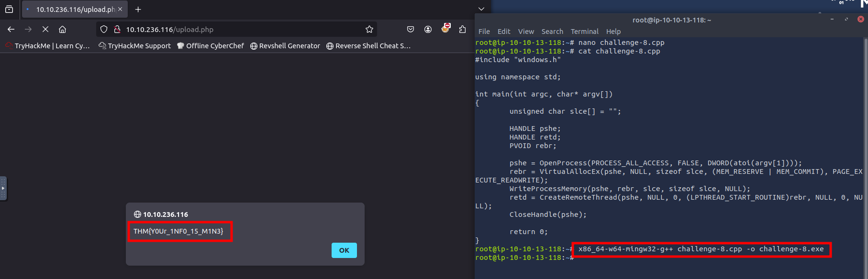The height and width of the screenshot is (279, 868).
Task: Save page to Pocket icon
Action: coord(411,29)
